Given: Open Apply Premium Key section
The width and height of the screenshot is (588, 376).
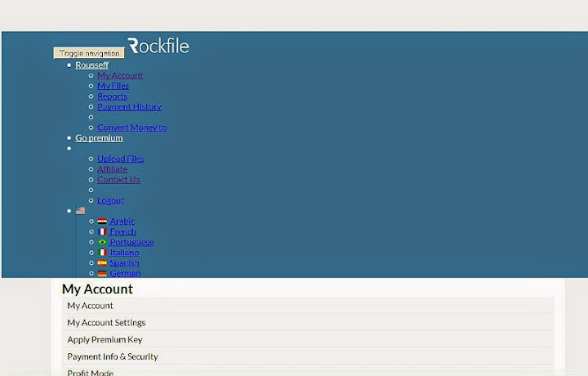Looking at the screenshot, I should (105, 339).
